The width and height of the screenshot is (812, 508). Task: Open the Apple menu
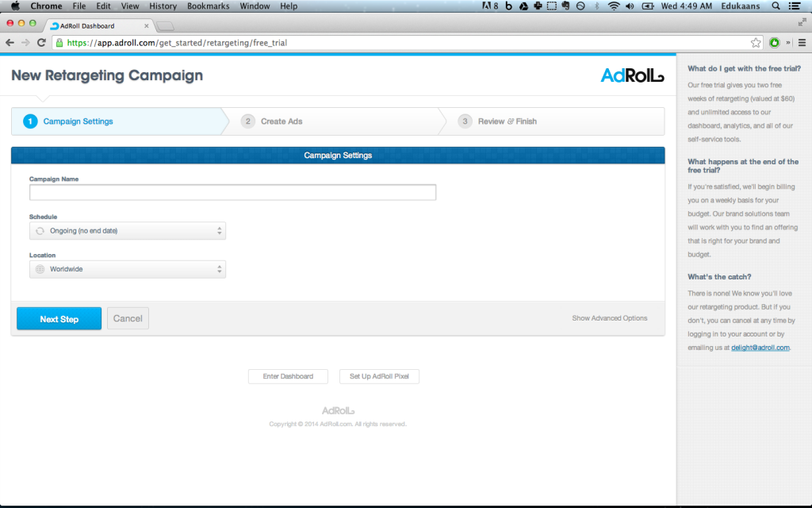click(x=15, y=6)
